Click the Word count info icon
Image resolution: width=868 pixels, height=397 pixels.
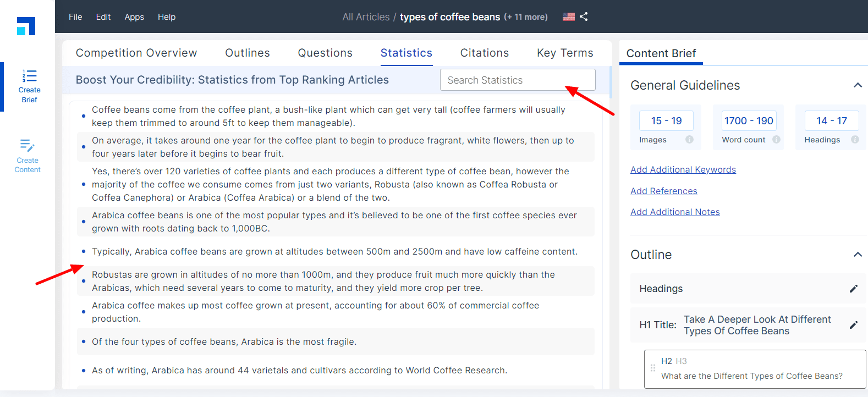(776, 140)
